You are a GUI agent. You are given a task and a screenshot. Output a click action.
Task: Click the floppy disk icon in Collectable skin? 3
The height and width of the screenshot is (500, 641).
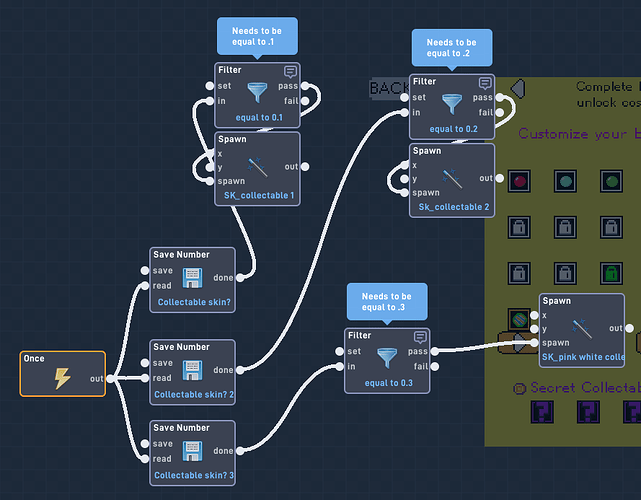[x=192, y=451]
